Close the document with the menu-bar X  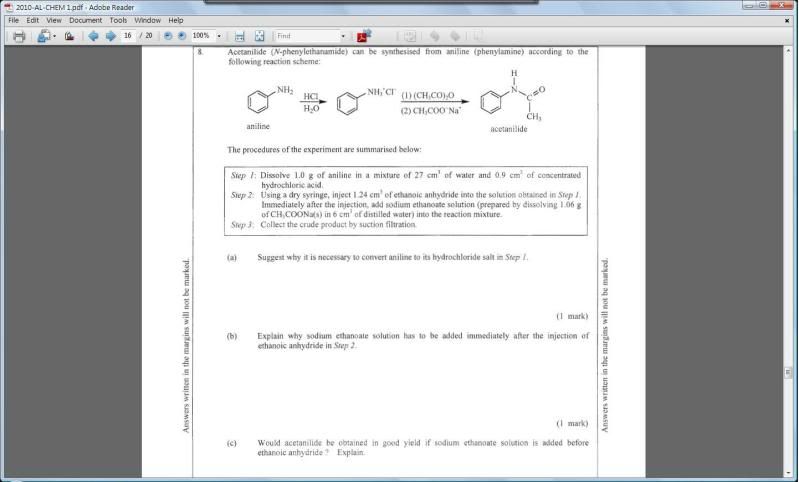coord(787,21)
